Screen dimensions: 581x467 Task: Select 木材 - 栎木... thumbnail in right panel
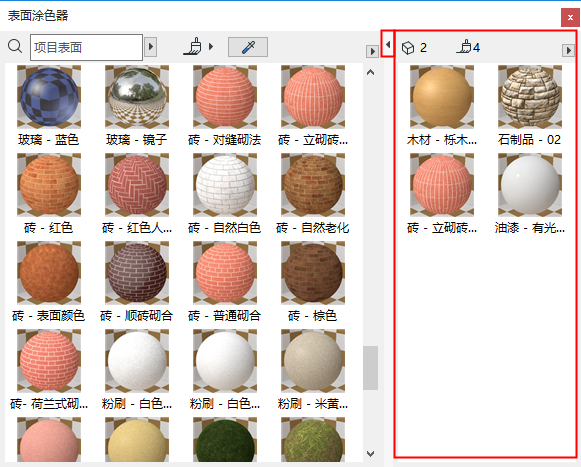442,97
